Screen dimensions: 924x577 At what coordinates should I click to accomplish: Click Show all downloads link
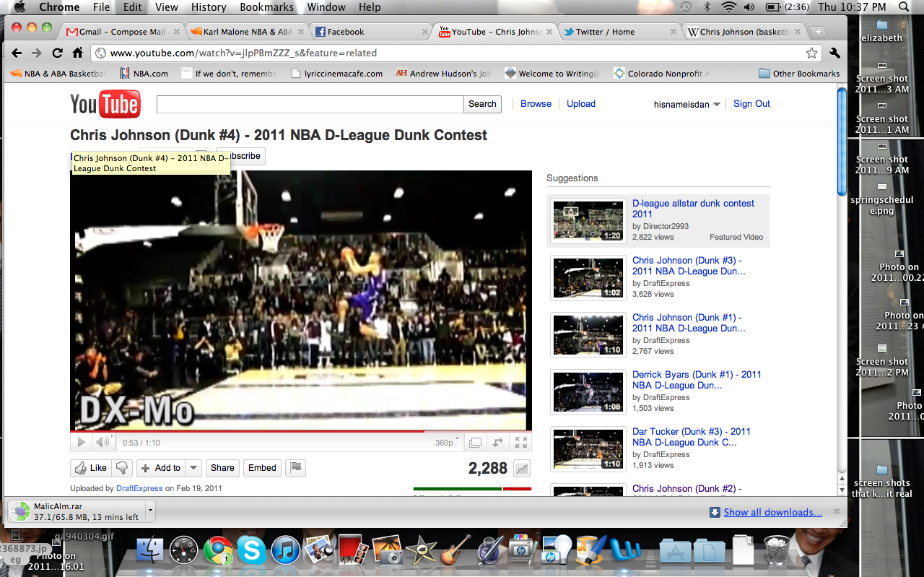[772, 512]
